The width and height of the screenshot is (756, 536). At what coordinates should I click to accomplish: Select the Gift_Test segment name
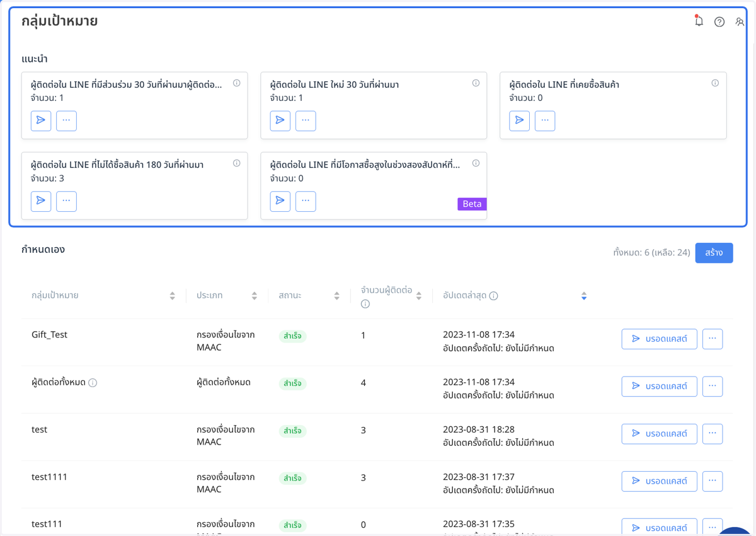click(x=49, y=335)
